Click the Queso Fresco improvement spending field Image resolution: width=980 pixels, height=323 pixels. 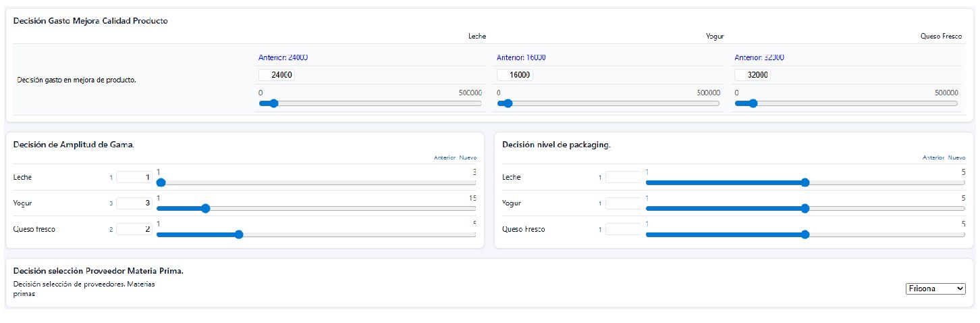pyautogui.click(x=753, y=75)
